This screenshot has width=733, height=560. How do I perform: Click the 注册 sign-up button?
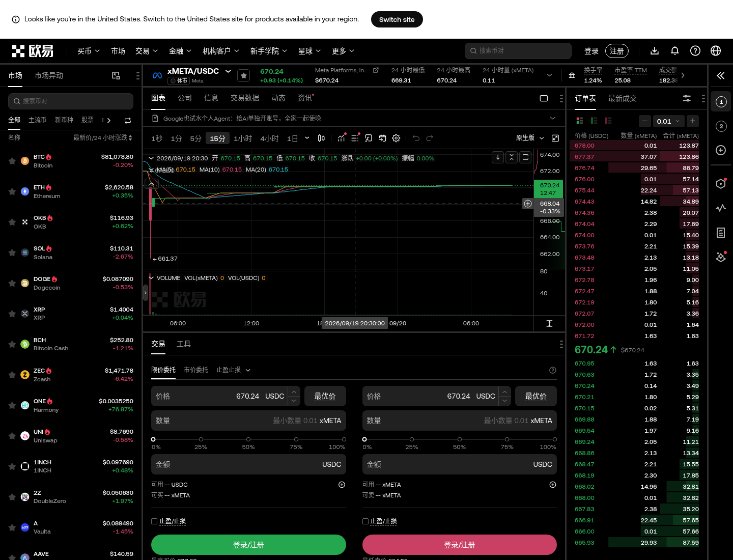pyautogui.click(x=617, y=51)
